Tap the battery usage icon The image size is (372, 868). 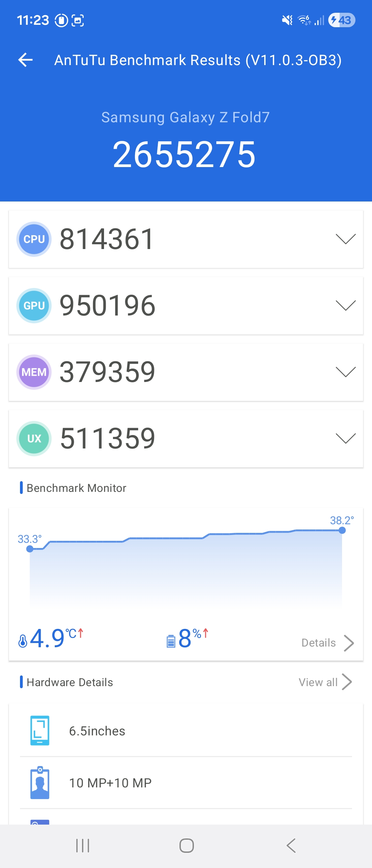coord(171,641)
